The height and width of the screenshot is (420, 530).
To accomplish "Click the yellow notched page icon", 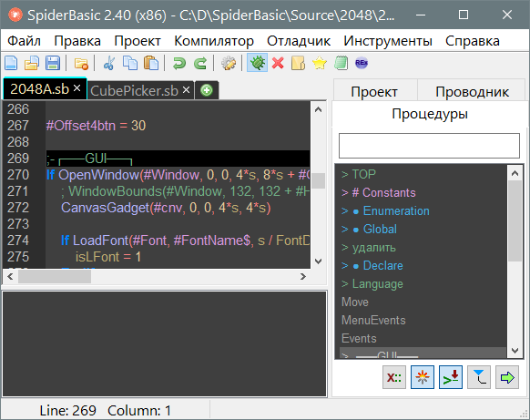I will [x=298, y=63].
